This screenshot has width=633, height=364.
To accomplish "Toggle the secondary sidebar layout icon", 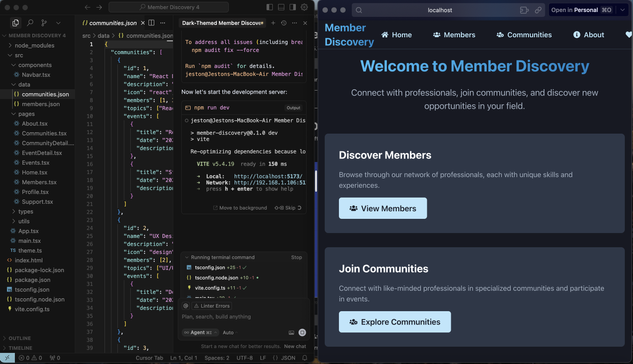I will tap(293, 7).
